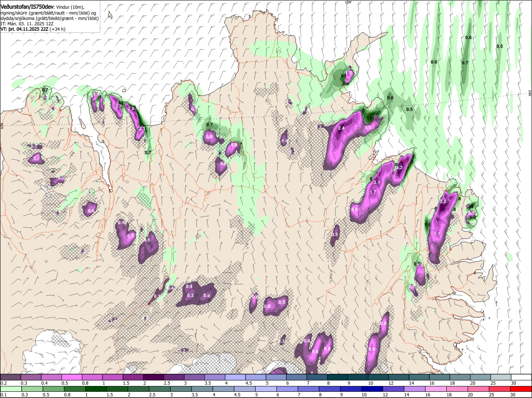The width and height of the screenshot is (532, 398).
Task: Select the 10 navy blue rain legend swatch
Action: 373,389
